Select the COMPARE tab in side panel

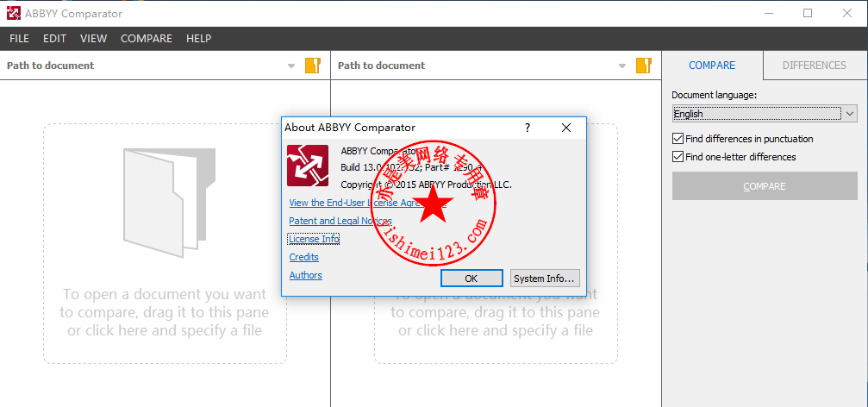pos(712,66)
